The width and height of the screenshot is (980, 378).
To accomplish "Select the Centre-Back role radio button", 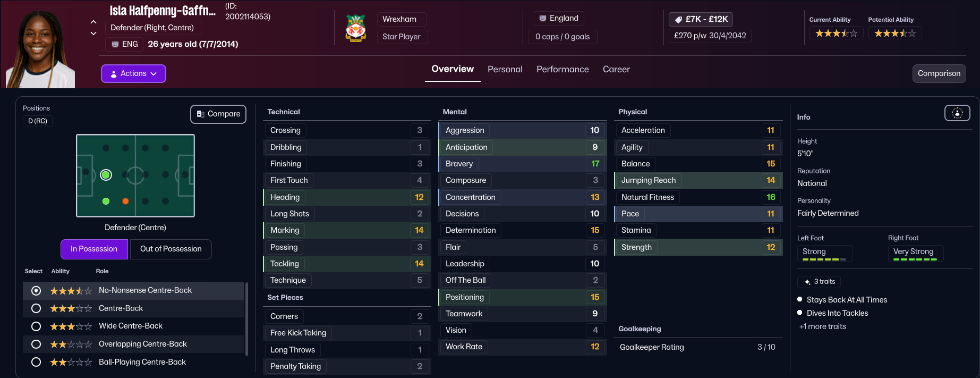I will (x=36, y=308).
